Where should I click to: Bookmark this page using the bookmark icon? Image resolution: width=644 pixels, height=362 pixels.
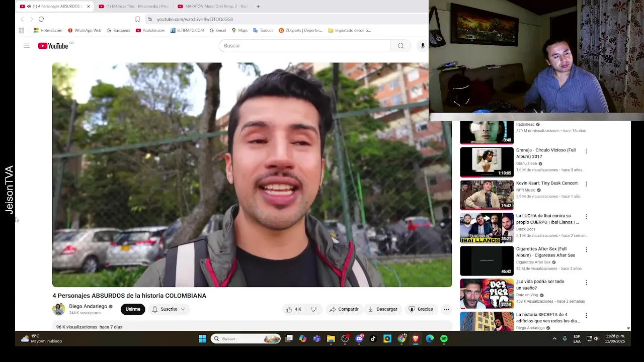(x=137, y=19)
